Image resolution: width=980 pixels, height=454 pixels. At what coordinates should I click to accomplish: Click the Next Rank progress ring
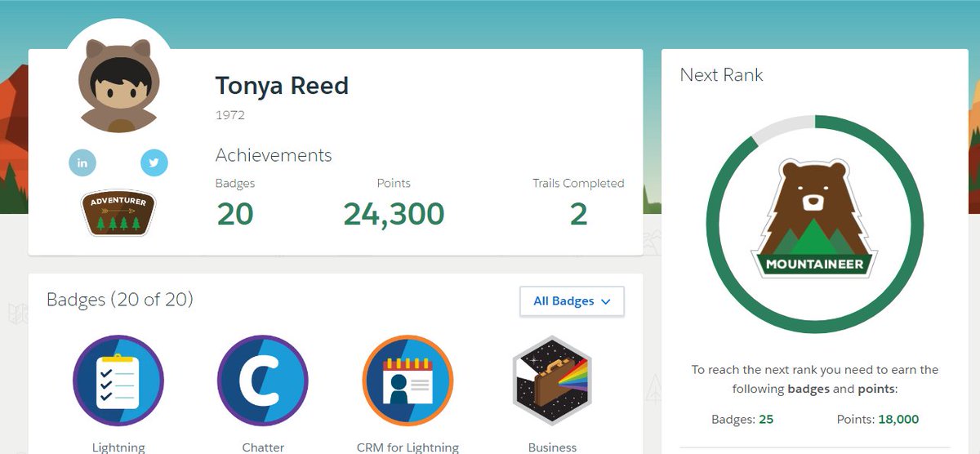pos(814,223)
